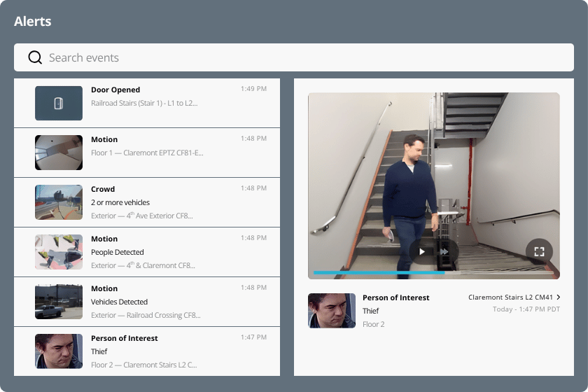
Task: Open the Crowd alert thumbnail
Action: pyautogui.click(x=59, y=202)
